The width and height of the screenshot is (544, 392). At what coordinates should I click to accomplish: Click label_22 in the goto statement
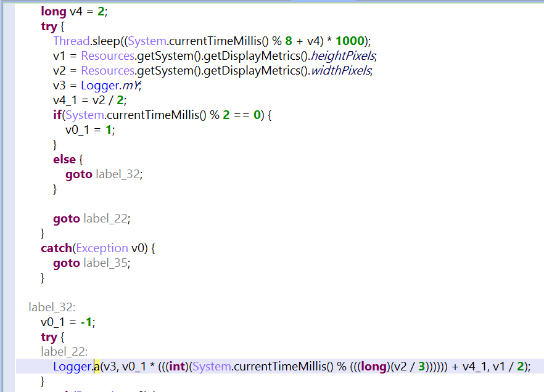click(107, 218)
